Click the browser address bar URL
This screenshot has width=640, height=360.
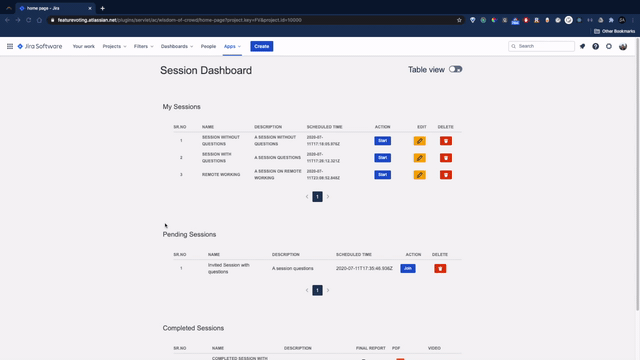pos(180,20)
